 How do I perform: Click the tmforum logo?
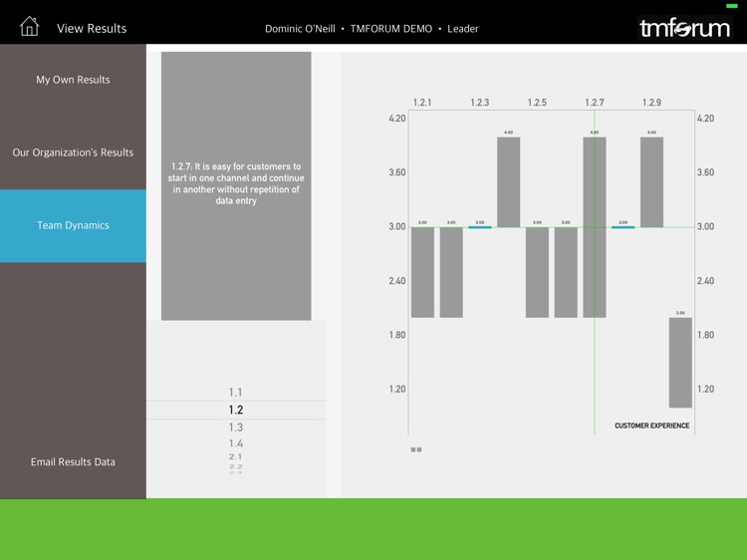coord(684,28)
